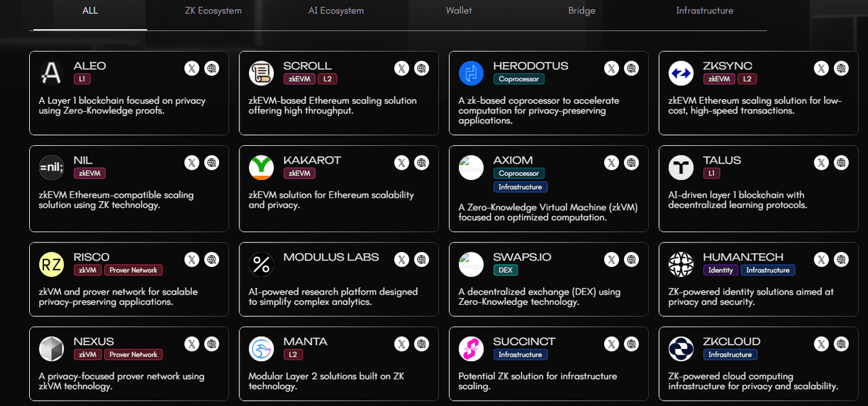The height and width of the screenshot is (406, 868).
Task: Open Herodotus X (Twitter) icon
Action: click(x=612, y=69)
